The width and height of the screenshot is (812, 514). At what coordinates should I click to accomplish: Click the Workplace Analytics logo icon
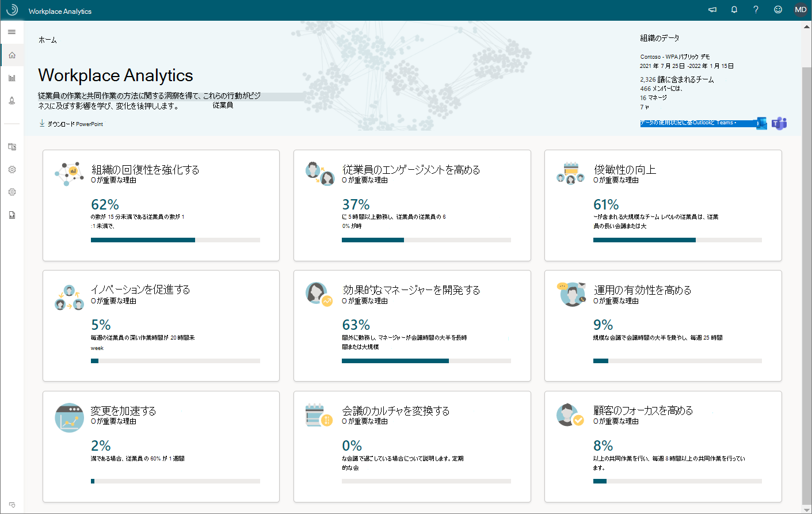click(12, 10)
